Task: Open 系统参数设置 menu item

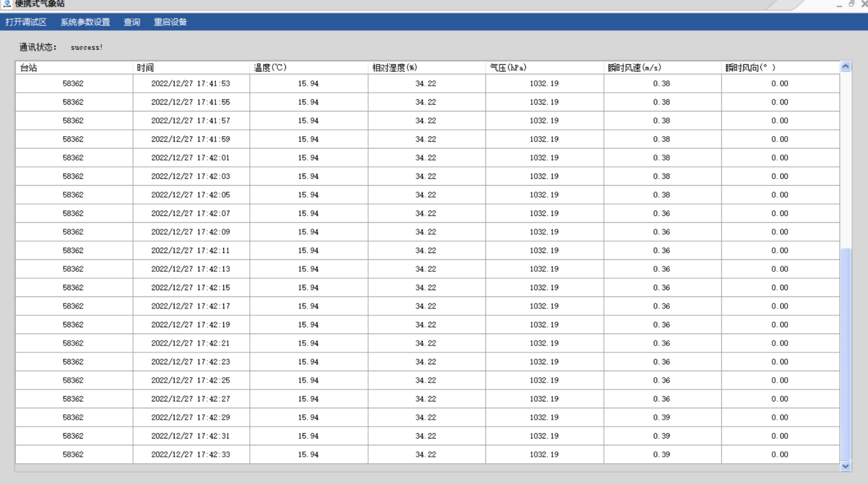Action: pyautogui.click(x=85, y=22)
